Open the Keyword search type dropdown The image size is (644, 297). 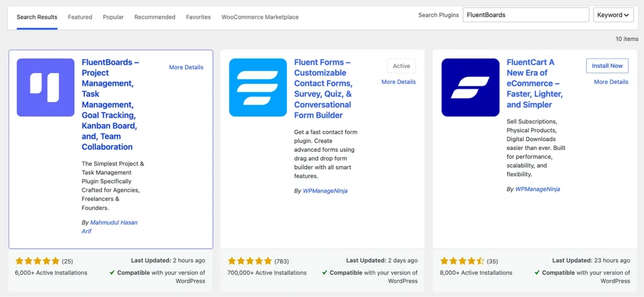click(613, 15)
